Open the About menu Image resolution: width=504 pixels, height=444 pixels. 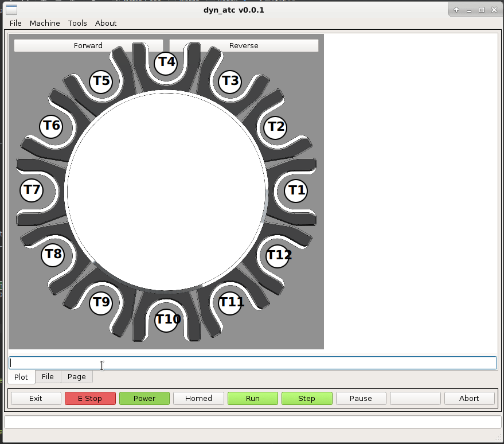pos(106,23)
